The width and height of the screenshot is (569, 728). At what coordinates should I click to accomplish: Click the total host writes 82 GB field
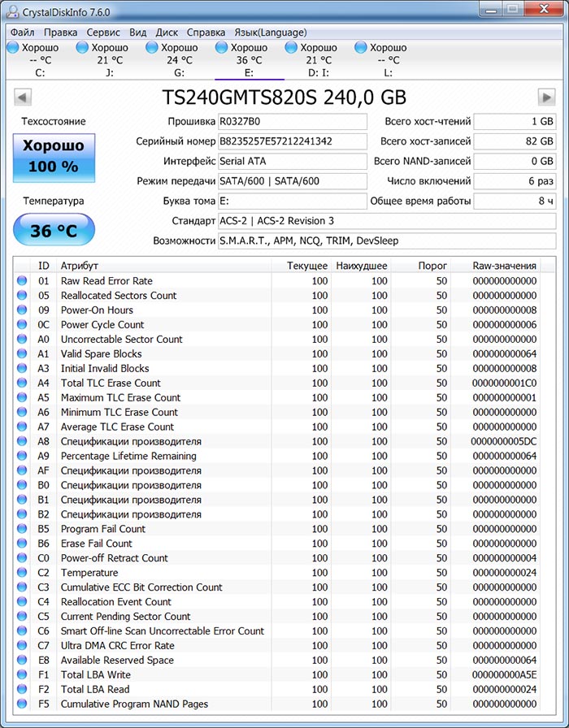coord(515,141)
